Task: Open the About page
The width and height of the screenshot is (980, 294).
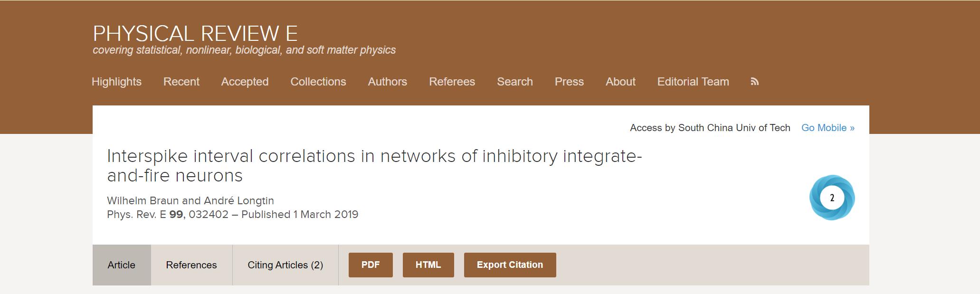Action: point(620,82)
